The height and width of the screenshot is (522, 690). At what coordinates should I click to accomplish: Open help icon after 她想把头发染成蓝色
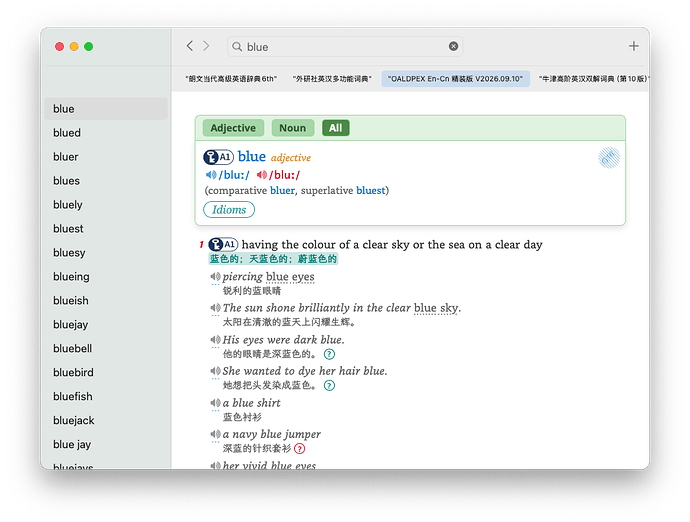(x=329, y=386)
